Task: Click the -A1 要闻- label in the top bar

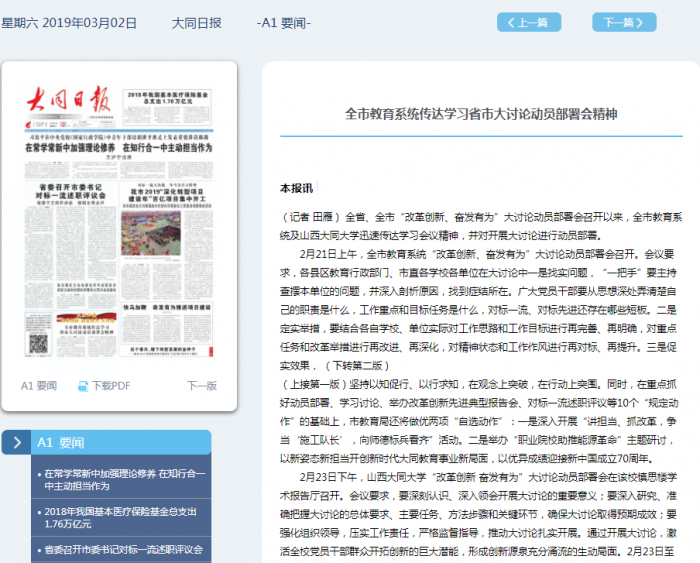Action: [284, 22]
